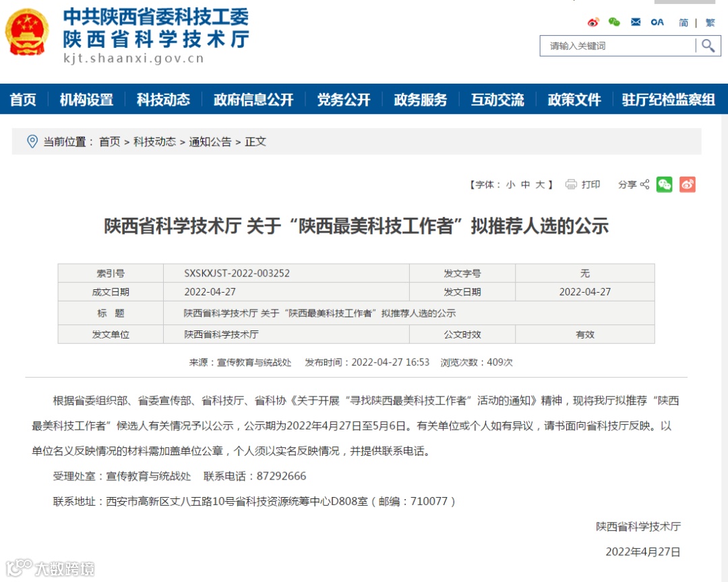Set font size to large (大)
This screenshot has width=728, height=582.
pyautogui.click(x=540, y=184)
